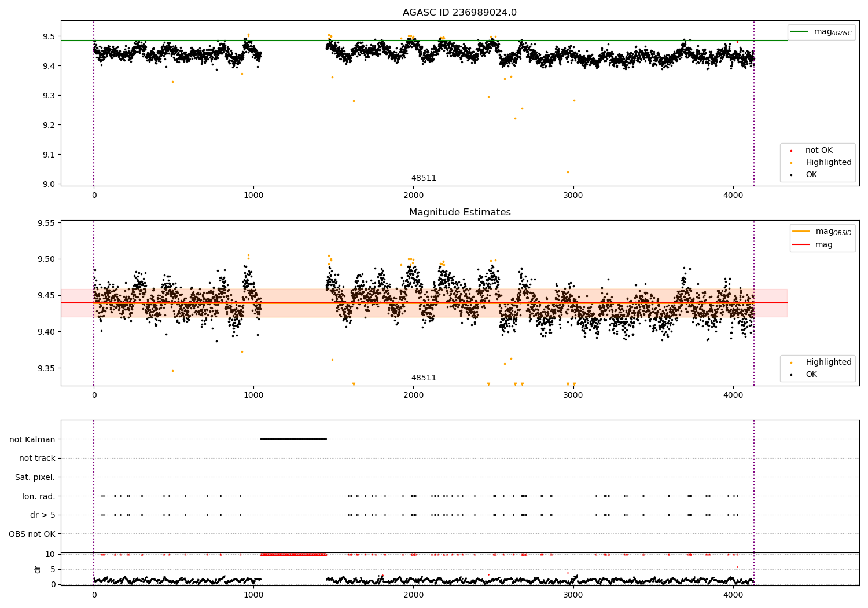Click the 'AGASC ID 236989024.0' plot title
This screenshot has width=868, height=608.
[x=459, y=13]
